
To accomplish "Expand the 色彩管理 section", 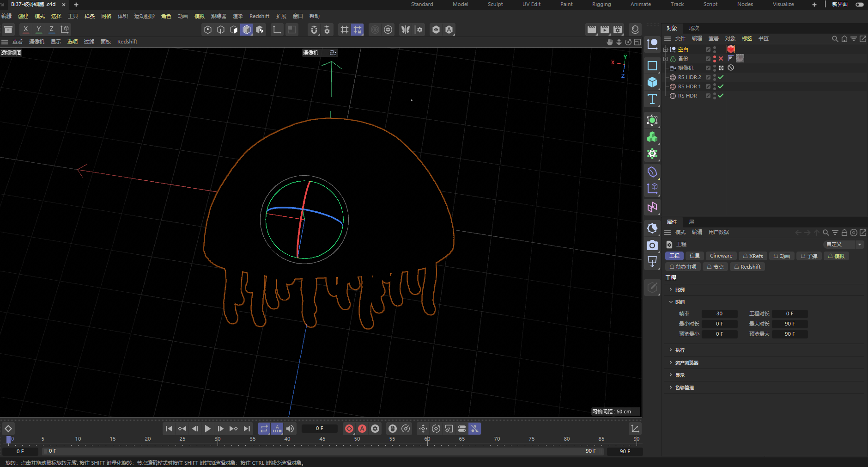I will tap(671, 387).
